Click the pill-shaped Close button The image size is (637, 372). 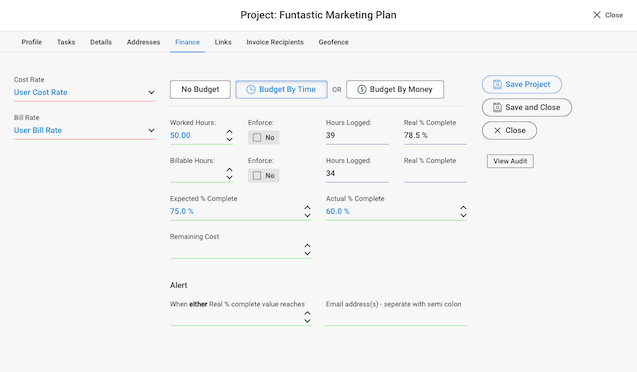pyautogui.click(x=509, y=130)
